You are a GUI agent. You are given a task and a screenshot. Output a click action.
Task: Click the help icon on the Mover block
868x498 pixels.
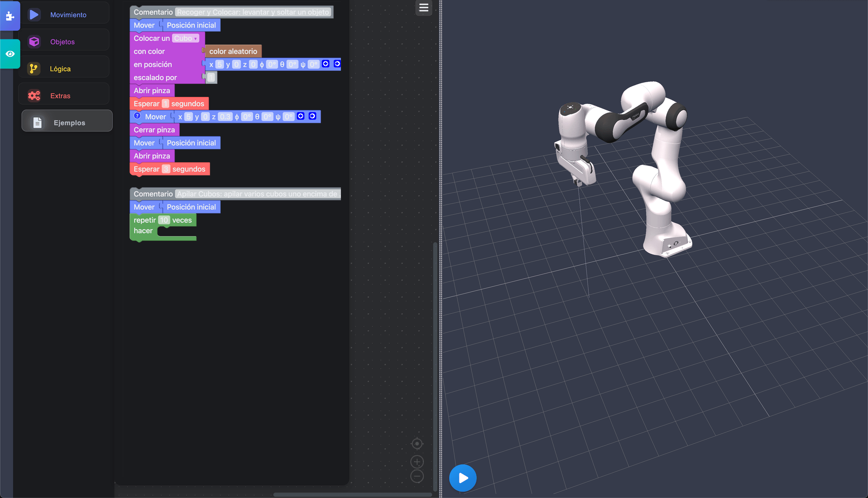click(x=138, y=116)
